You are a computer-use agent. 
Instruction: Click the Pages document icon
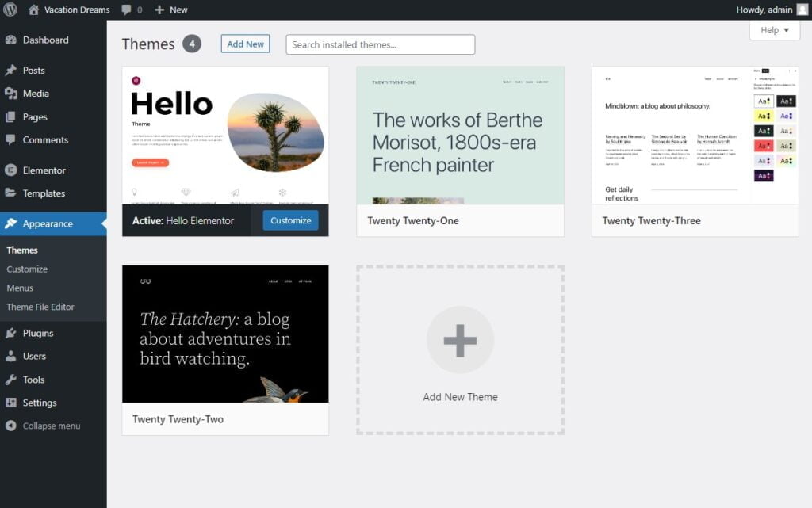click(11, 117)
